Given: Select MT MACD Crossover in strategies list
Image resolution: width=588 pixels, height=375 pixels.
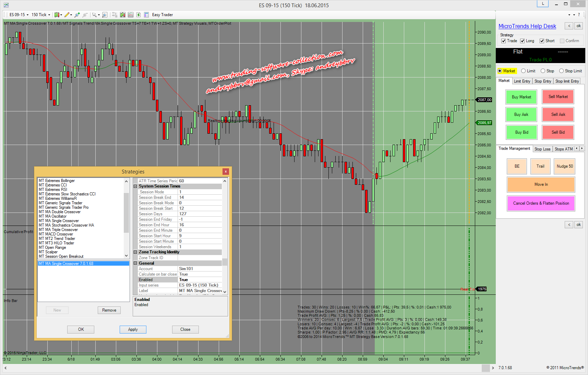Looking at the screenshot, I should [x=56, y=234].
